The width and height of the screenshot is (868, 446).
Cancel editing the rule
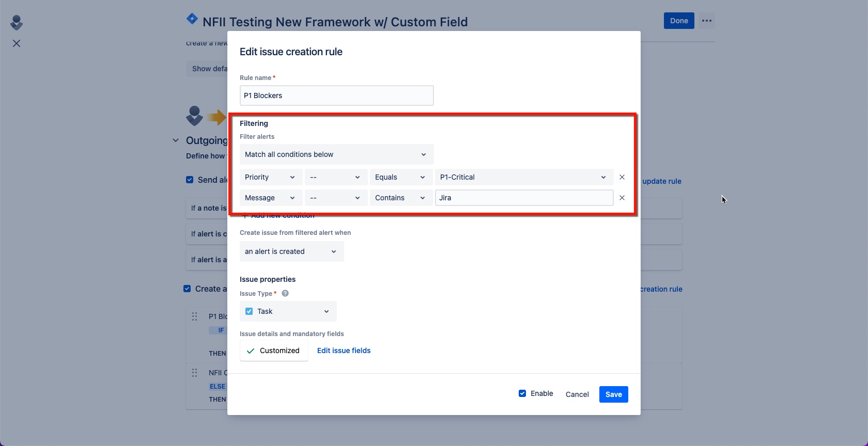[x=577, y=394]
